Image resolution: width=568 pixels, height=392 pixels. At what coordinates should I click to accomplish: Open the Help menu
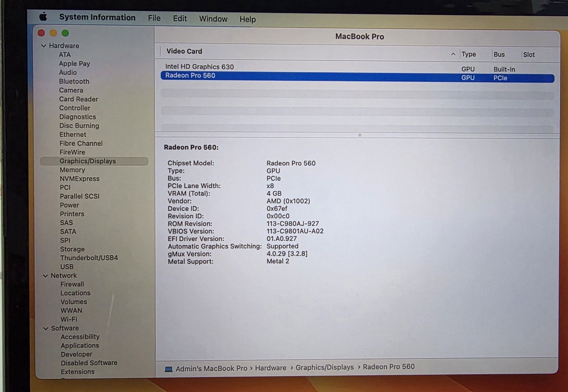[247, 19]
